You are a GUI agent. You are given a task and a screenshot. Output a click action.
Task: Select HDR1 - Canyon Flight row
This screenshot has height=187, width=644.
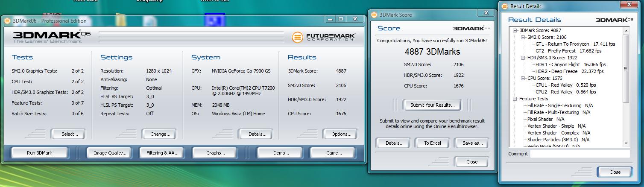[x=571, y=64]
